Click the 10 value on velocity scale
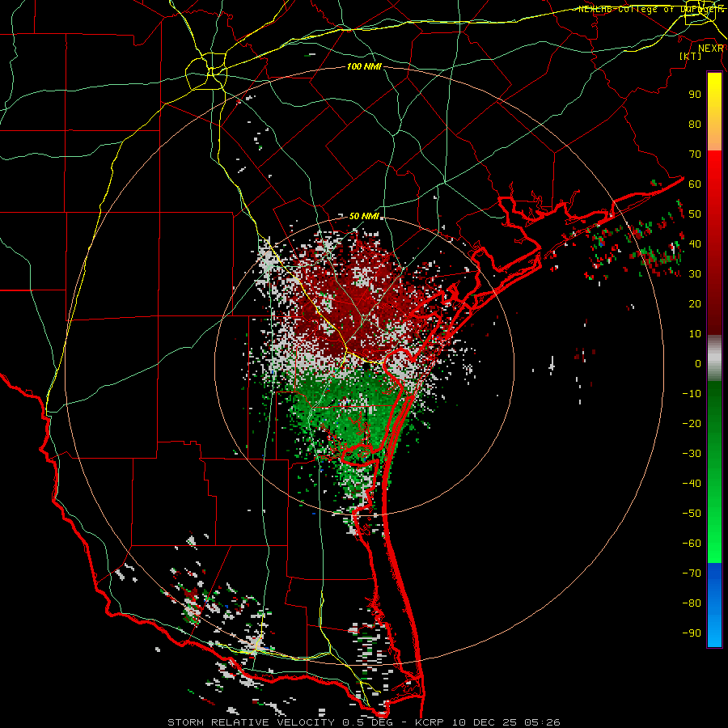 pos(695,334)
